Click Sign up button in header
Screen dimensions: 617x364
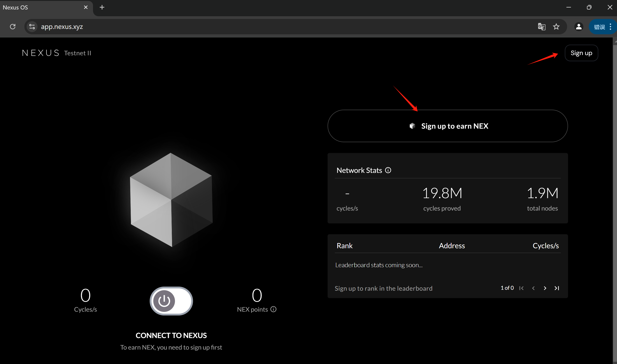point(581,53)
